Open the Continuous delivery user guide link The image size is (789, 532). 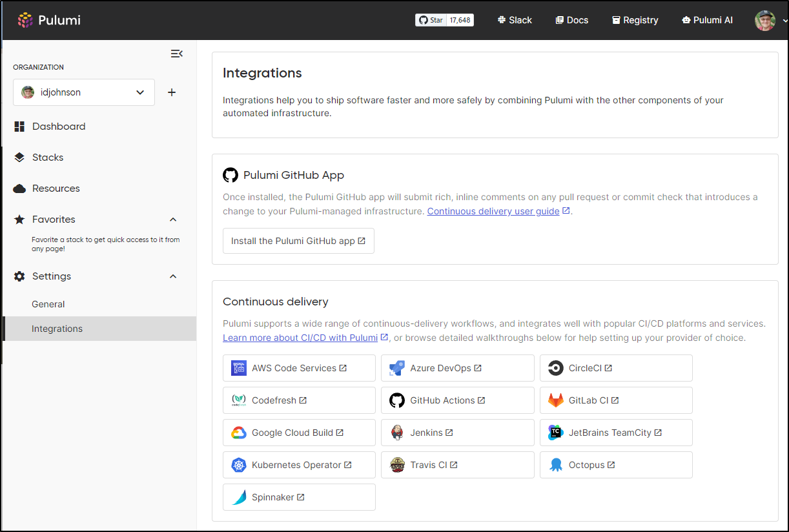tap(493, 211)
